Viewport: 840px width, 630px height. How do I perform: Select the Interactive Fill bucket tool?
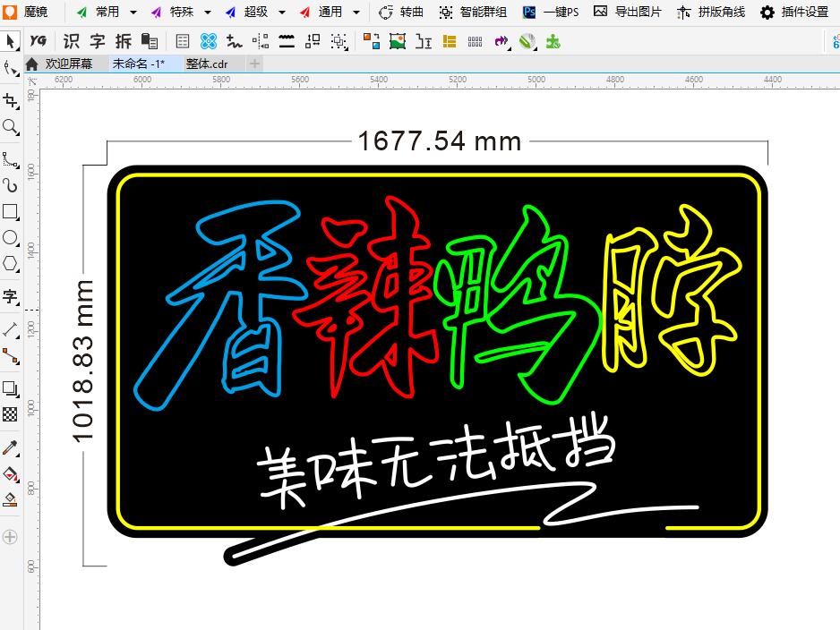pyautogui.click(x=11, y=473)
